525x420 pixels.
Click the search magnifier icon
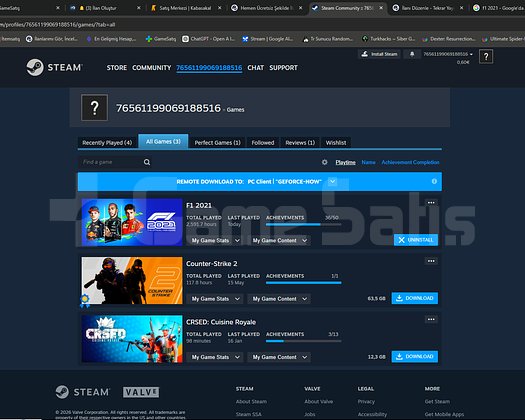(147, 162)
